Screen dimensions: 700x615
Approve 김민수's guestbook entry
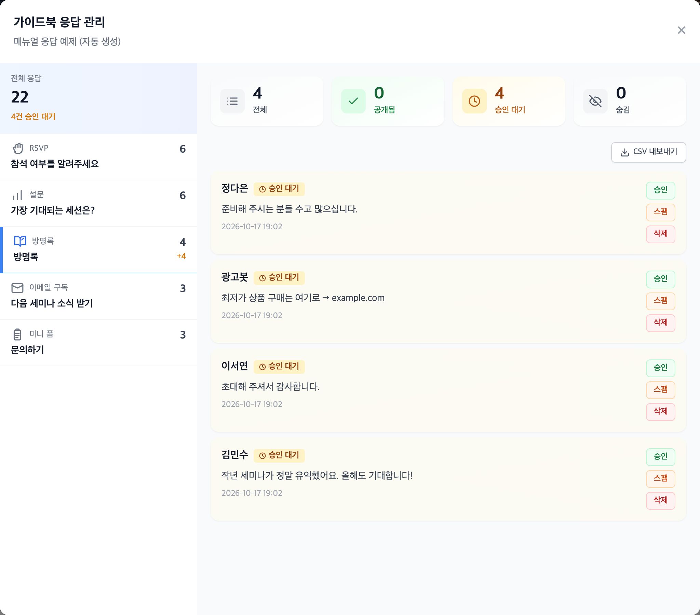pyautogui.click(x=660, y=457)
